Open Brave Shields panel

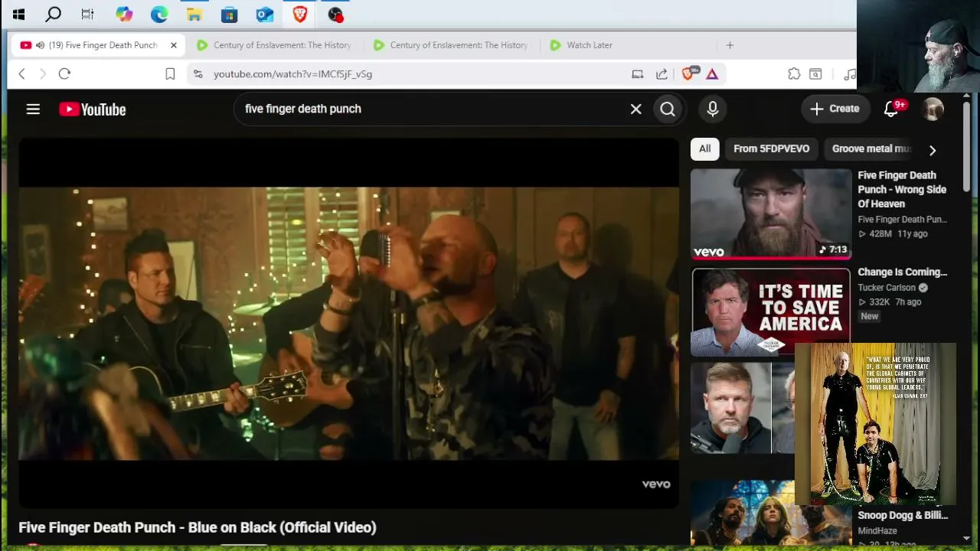click(x=688, y=73)
